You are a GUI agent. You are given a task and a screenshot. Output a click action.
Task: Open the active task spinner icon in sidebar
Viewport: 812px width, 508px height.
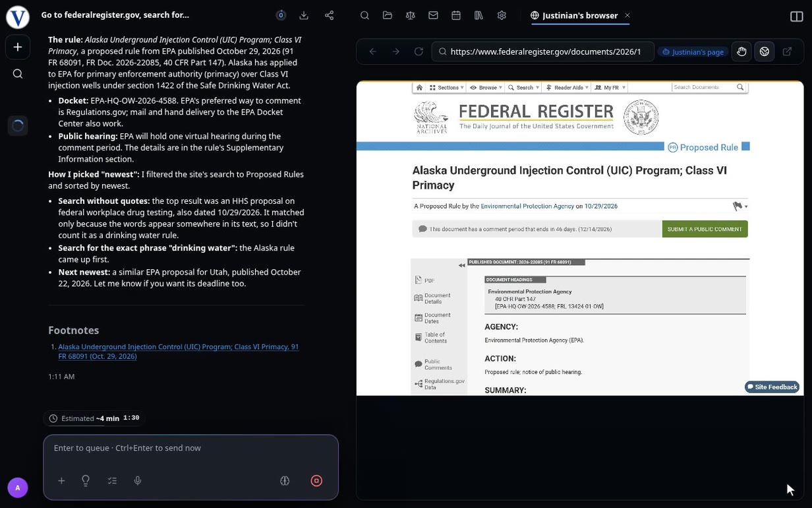pos(18,125)
